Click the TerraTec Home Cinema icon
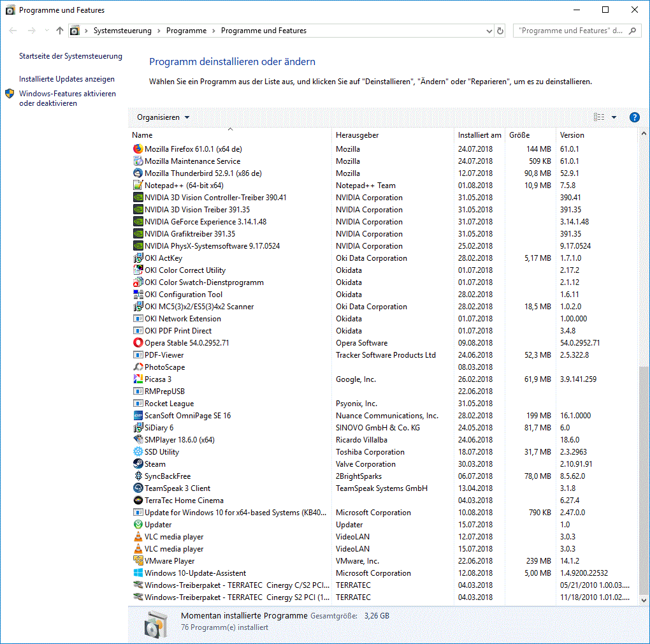 [138, 500]
